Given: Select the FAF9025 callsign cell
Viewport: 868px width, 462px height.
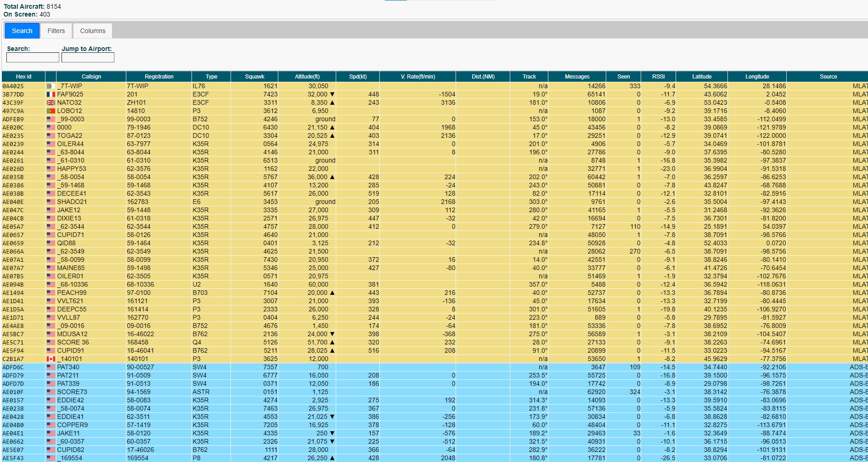Looking at the screenshot, I should (91, 95).
